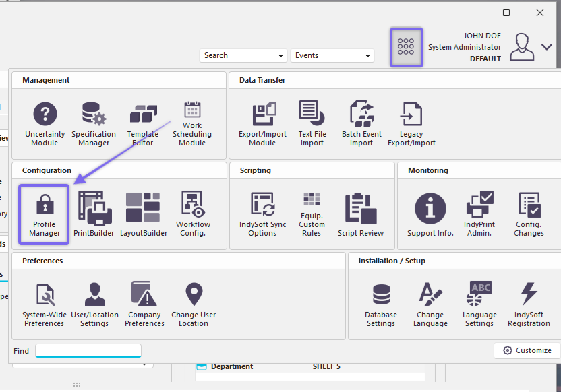561x392 pixels.
Task: Open Work Scheduling Module
Action: (x=192, y=123)
